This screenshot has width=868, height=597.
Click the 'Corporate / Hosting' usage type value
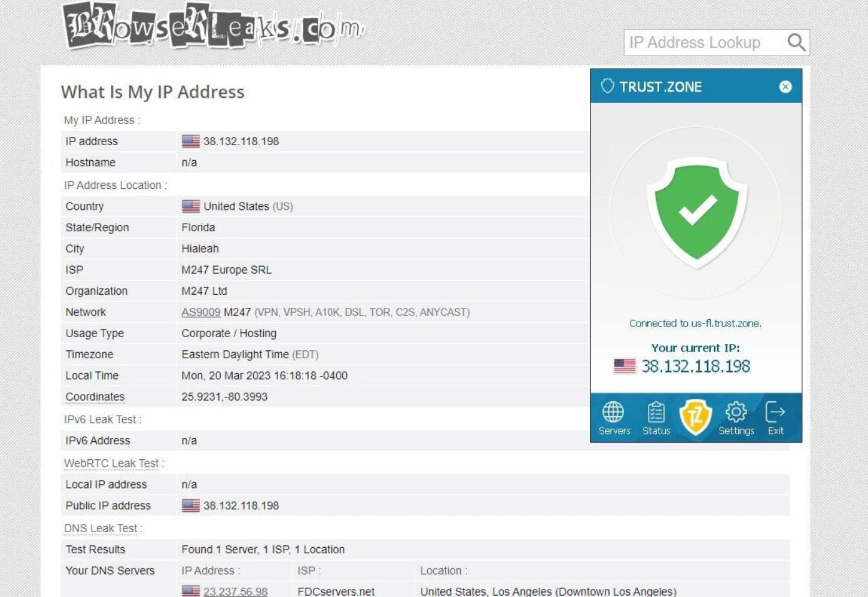229,333
